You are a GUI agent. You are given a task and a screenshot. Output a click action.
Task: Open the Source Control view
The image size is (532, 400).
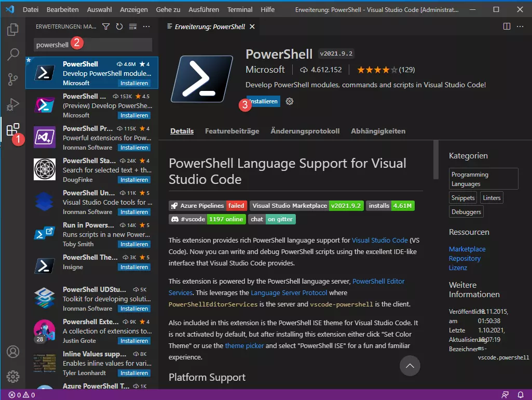pos(12,79)
